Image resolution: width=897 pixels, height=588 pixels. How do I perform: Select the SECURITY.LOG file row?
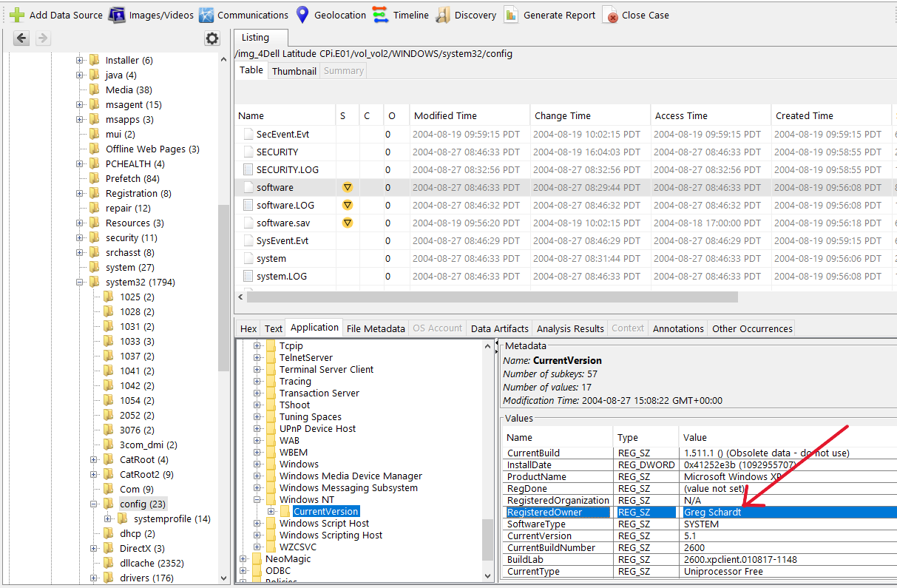pos(288,169)
